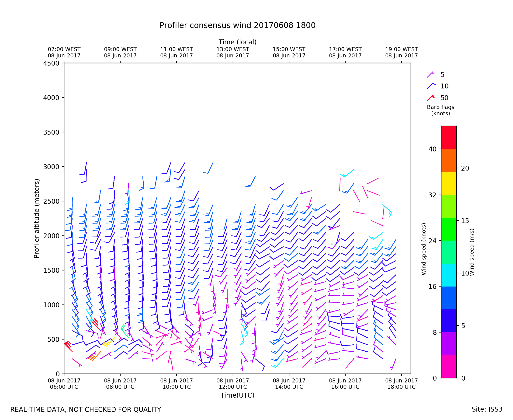Click the yellow segment of the colorbar
Screen dimensions: 513x420
[449, 183]
